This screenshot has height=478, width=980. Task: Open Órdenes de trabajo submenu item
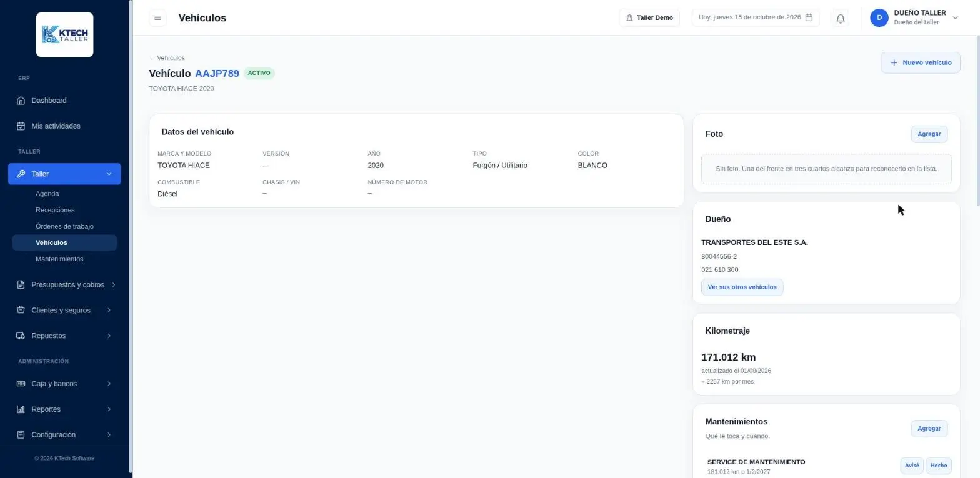point(64,226)
